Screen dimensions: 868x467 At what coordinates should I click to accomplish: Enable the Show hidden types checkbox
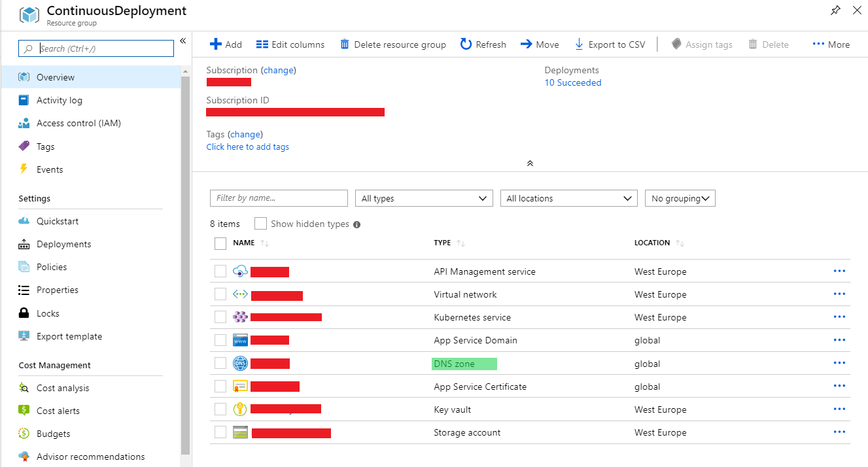click(260, 223)
